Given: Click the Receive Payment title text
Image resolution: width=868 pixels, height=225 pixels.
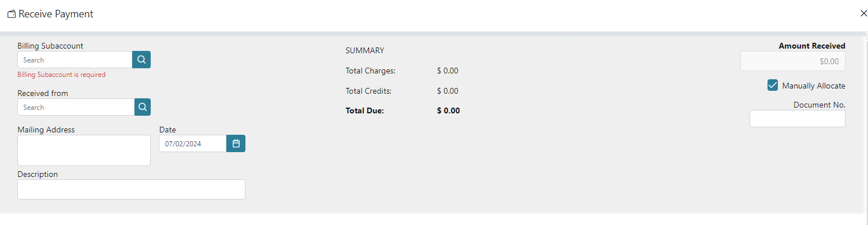Looking at the screenshot, I should click(56, 14).
